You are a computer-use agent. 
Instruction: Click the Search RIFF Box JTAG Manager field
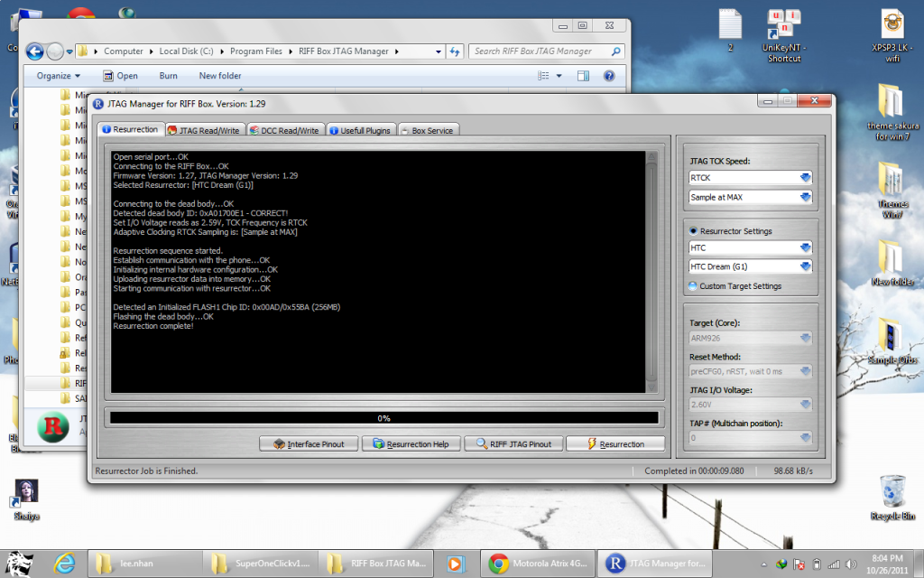[x=545, y=51]
